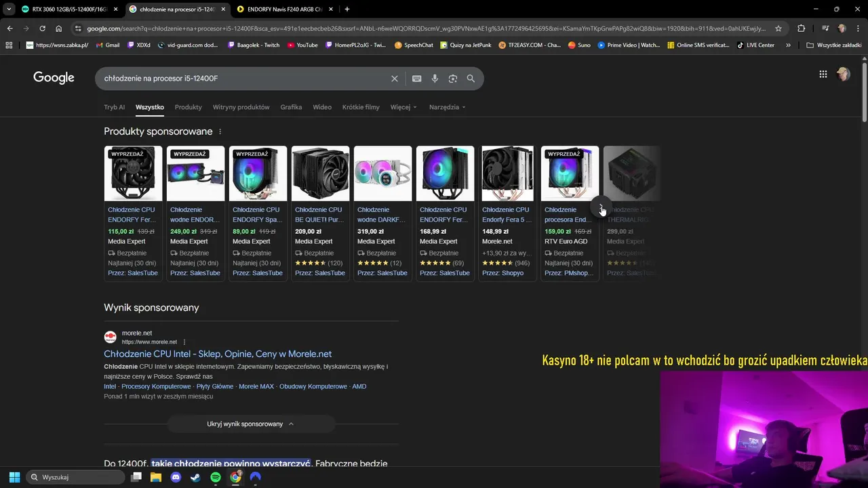Open the on-screen keyboard input tool
This screenshot has height=488, width=868.
(417, 79)
